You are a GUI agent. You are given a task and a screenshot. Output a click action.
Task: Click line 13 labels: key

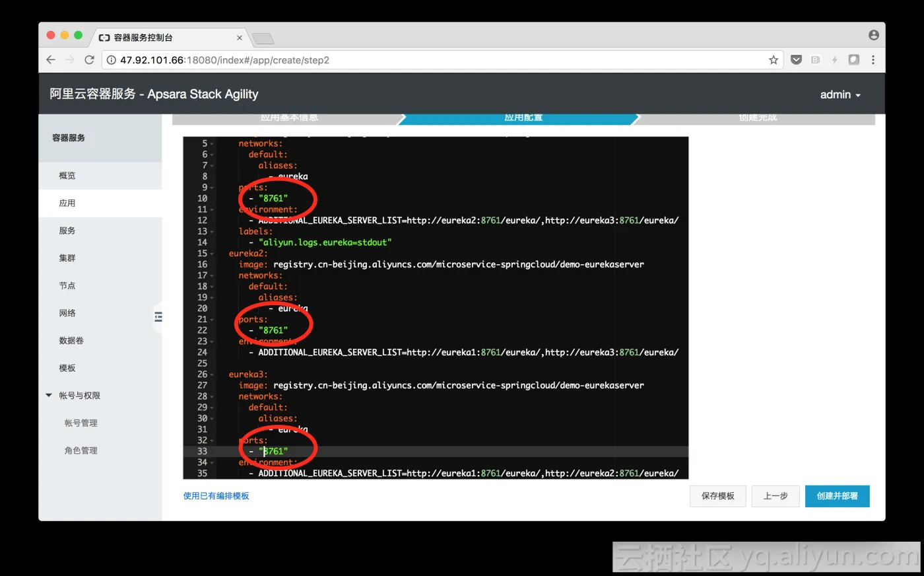pos(255,232)
